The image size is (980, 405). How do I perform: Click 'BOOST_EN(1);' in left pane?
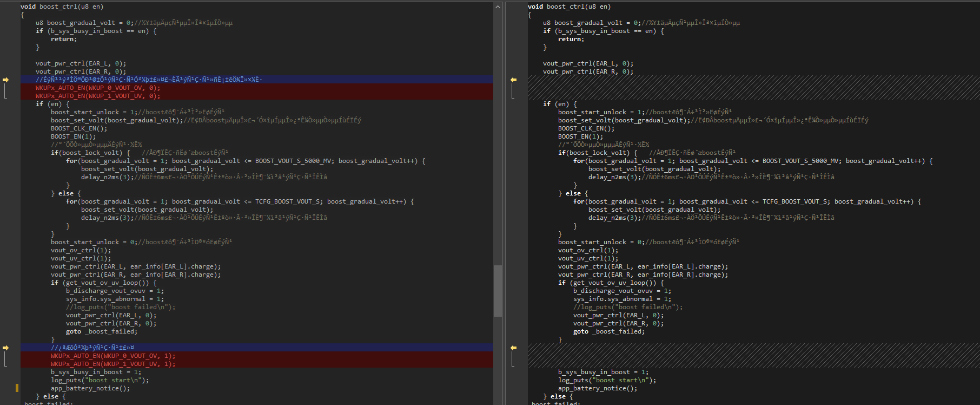click(x=74, y=136)
